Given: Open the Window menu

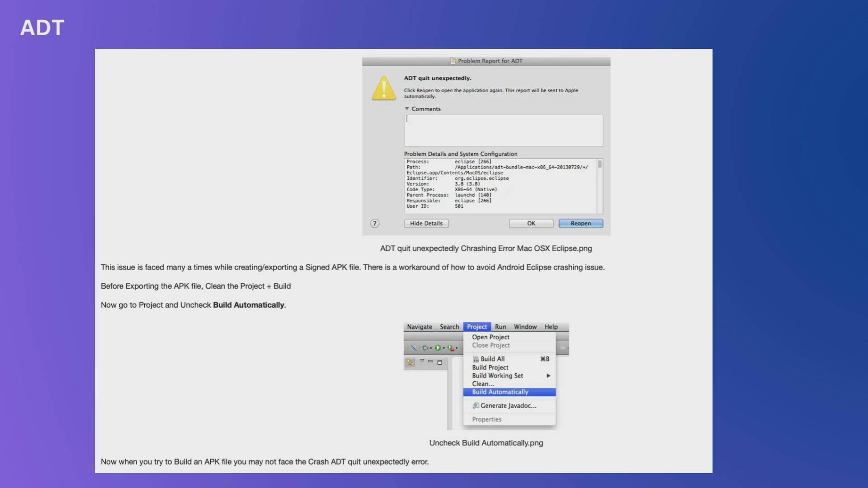Looking at the screenshot, I should tap(525, 327).
